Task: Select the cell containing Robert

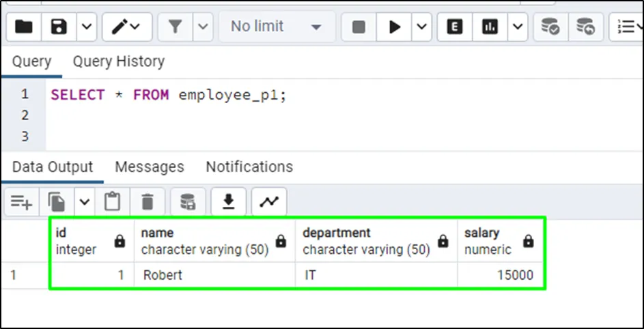Action: click(214, 276)
